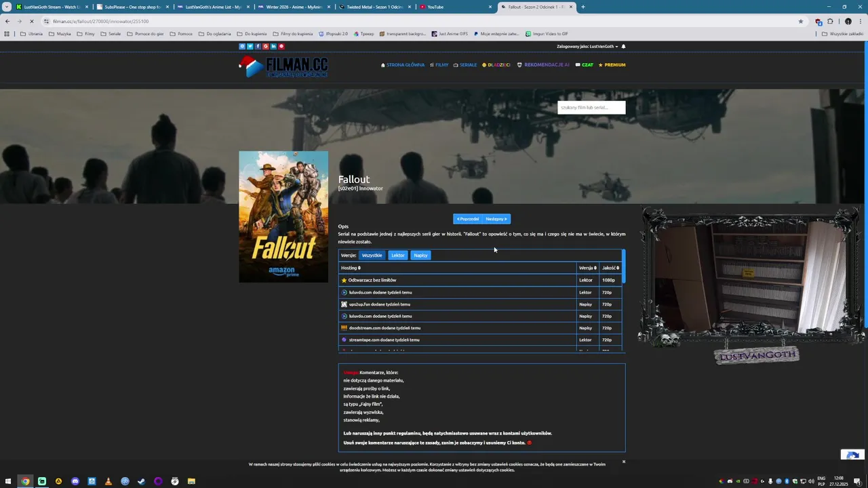Open the Windows Start menu
The width and height of the screenshot is (868, 488).
coord(8,481)
